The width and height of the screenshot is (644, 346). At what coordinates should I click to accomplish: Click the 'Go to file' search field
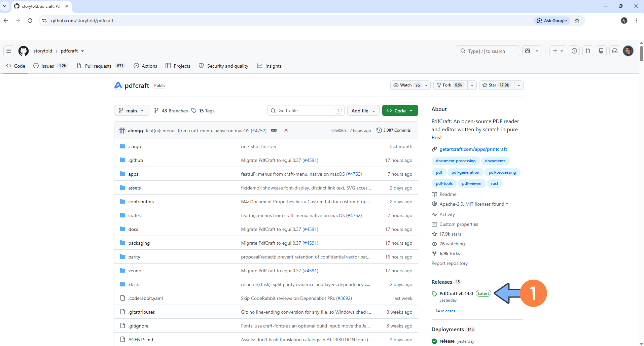click(306, 110)
